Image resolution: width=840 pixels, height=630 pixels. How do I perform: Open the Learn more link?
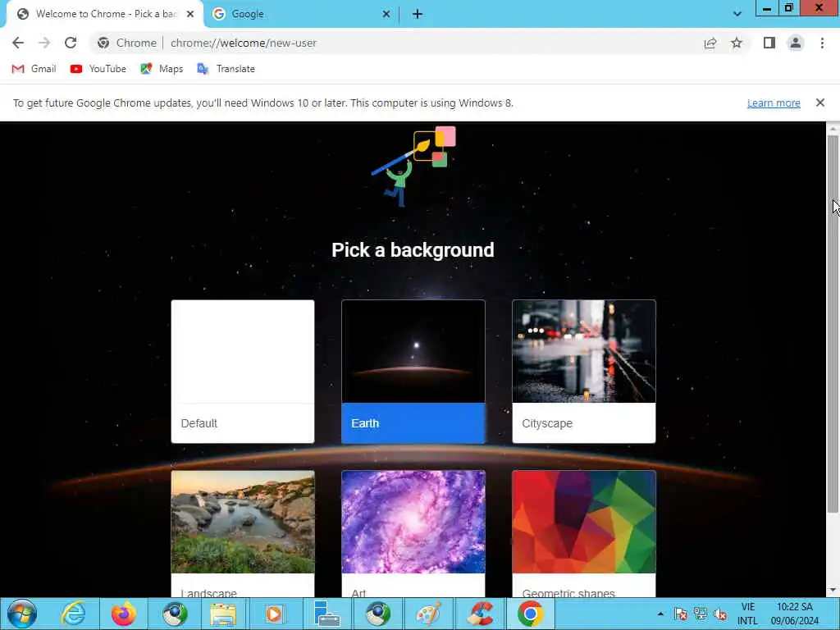tap(774, 103)
